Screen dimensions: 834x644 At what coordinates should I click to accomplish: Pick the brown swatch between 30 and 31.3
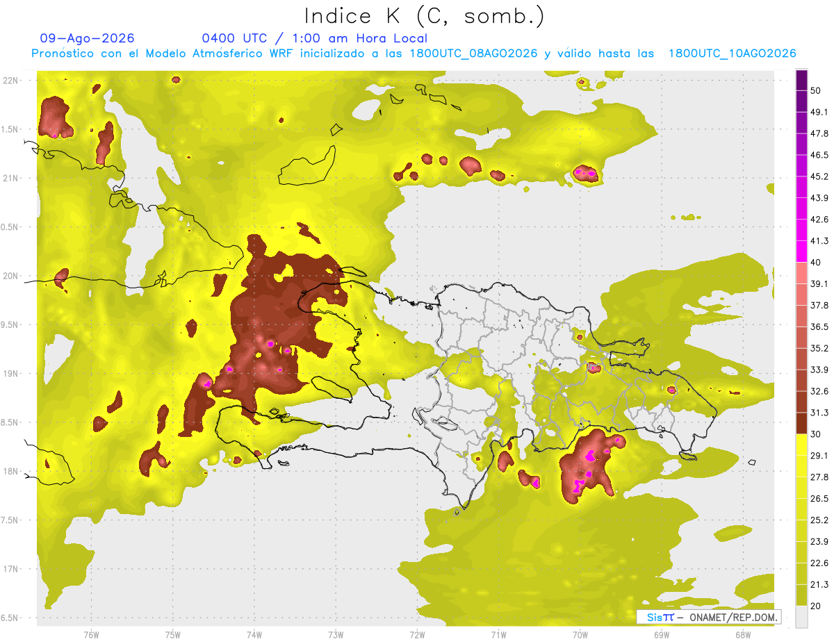[x=801, y=424]
